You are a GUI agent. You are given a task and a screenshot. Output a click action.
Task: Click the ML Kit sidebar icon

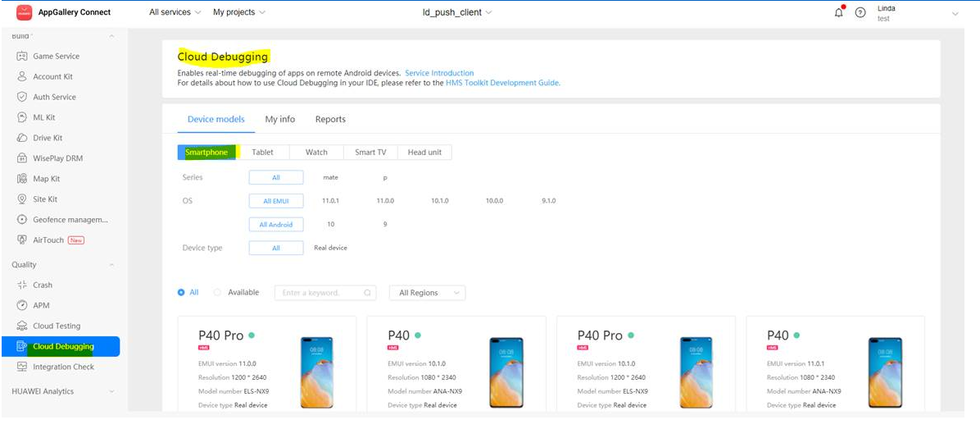tap(22, 117)
